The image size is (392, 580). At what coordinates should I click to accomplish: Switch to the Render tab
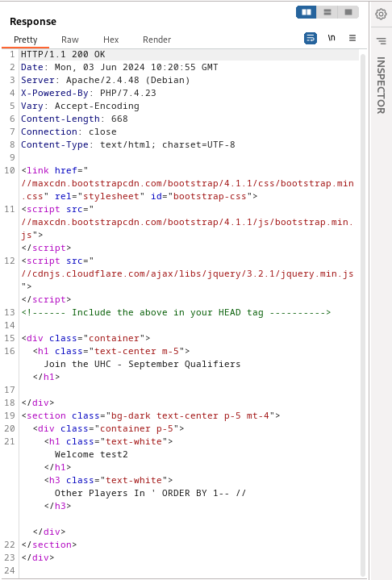(x=156, y=40)
